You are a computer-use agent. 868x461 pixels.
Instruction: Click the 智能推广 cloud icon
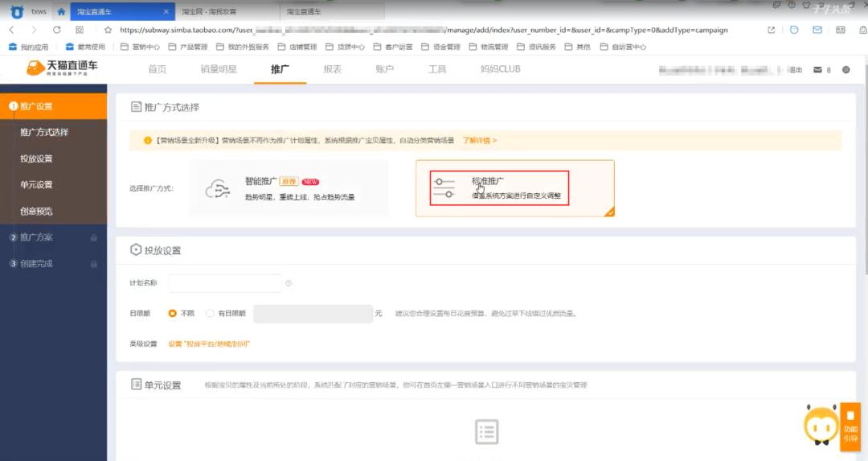coord(218,189)
